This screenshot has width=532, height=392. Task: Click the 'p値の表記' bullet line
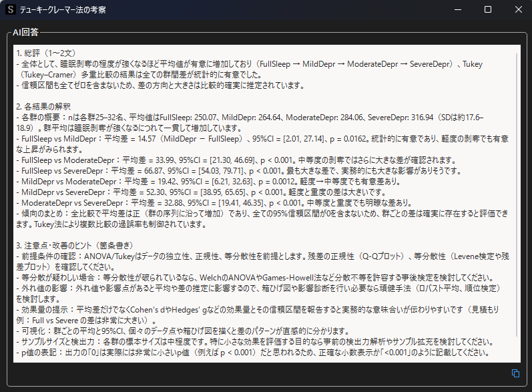[x=253, y=353]
